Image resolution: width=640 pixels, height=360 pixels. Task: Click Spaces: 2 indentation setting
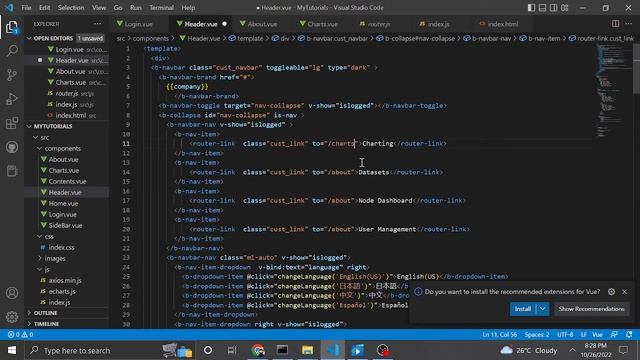point(537,334)
